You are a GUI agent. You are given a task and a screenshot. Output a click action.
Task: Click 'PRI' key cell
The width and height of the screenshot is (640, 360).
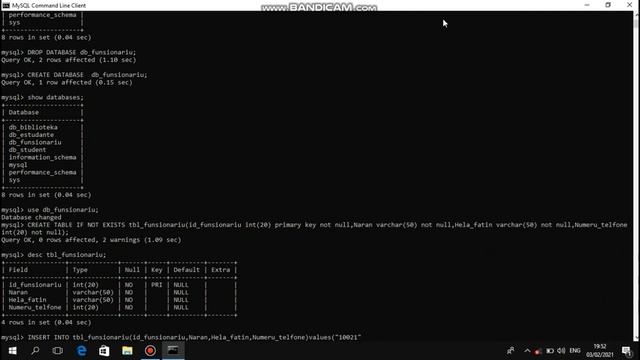(x=157, y=285)
